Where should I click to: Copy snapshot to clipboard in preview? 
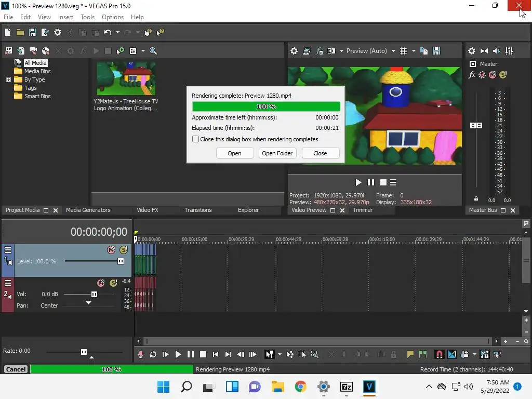click(x=424, y=51)
